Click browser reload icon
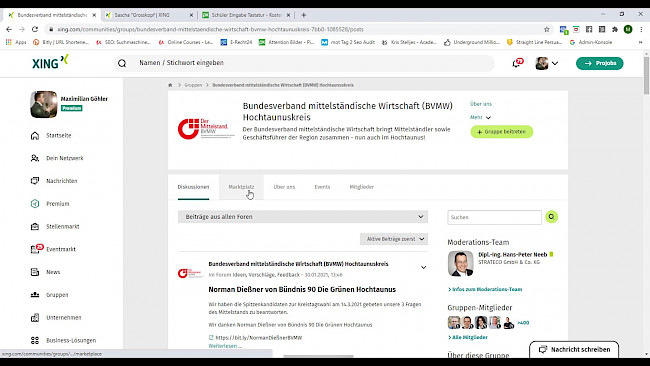Image resolution: width=650 pixels, height=366 pixels. [35, 29]
